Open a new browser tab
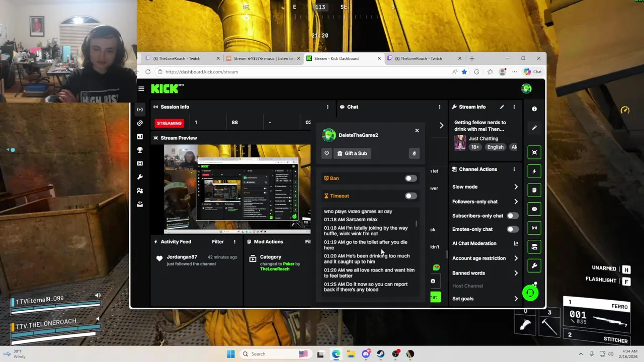644x362 pixels. (472, 58)
